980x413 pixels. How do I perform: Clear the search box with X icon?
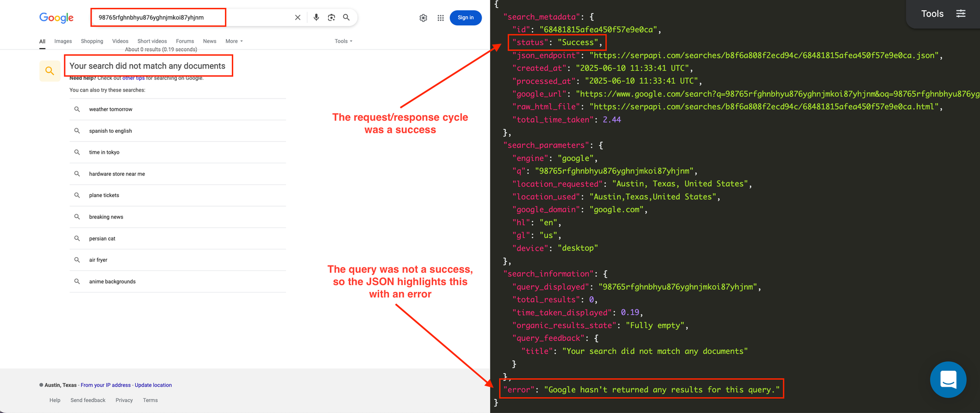297,17
